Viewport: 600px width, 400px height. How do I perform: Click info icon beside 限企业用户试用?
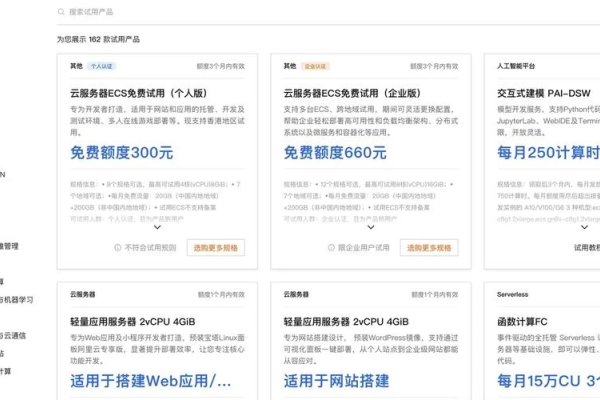point(331,248)
